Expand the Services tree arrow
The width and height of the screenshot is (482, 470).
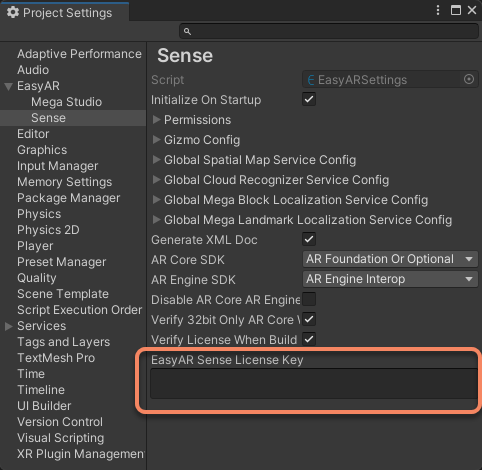(x=9, y=326)
